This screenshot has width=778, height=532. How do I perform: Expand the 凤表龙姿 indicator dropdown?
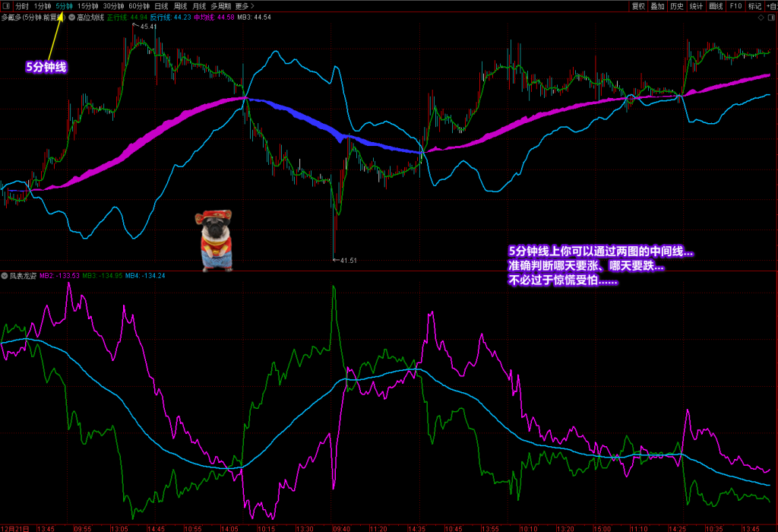tap(5, 276)
